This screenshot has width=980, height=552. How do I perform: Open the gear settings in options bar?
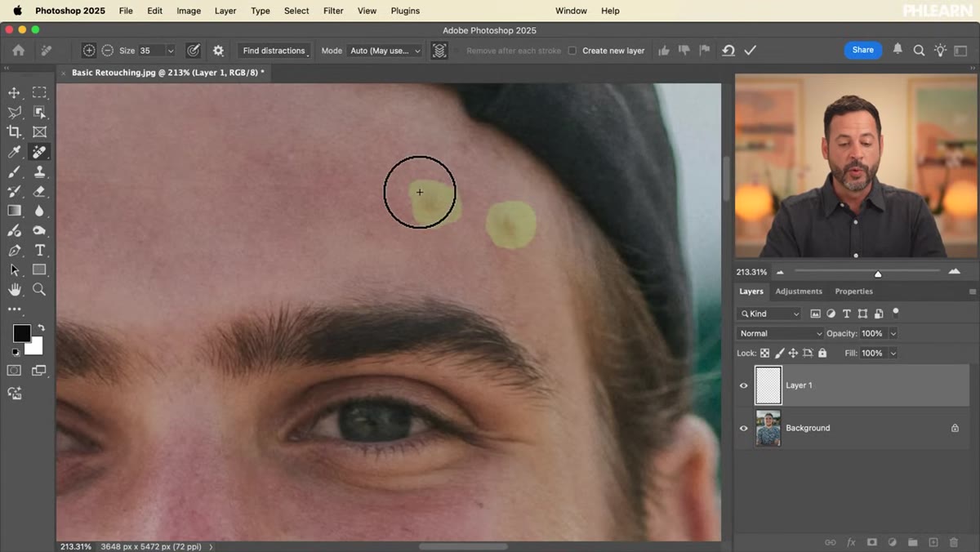(x=218, y=51)
